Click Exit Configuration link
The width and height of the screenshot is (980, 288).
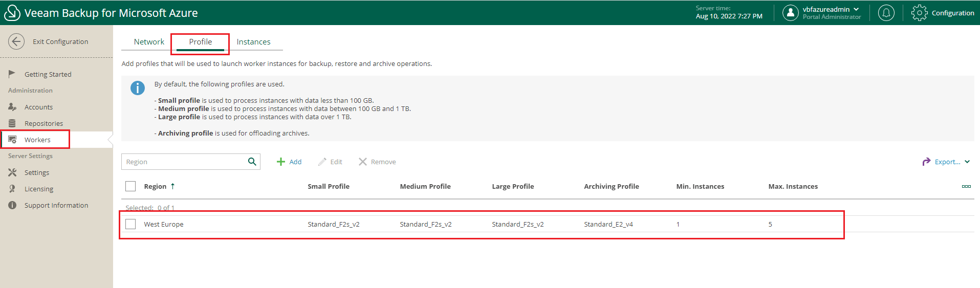pos(60,41)
